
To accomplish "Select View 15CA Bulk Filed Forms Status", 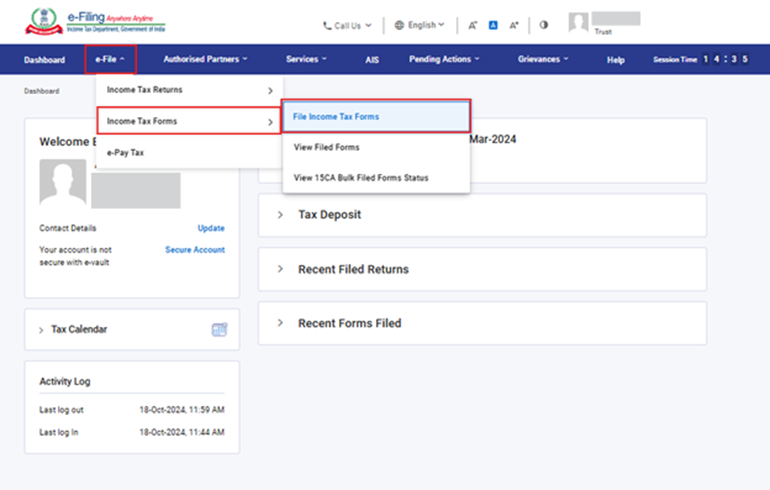I will pyautogui.click(x=360, y=178).
